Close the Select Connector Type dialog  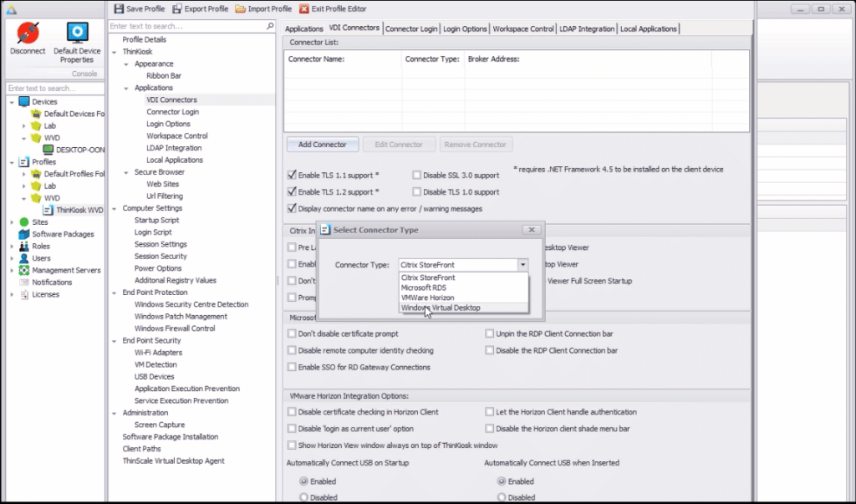tap(530, 230)
